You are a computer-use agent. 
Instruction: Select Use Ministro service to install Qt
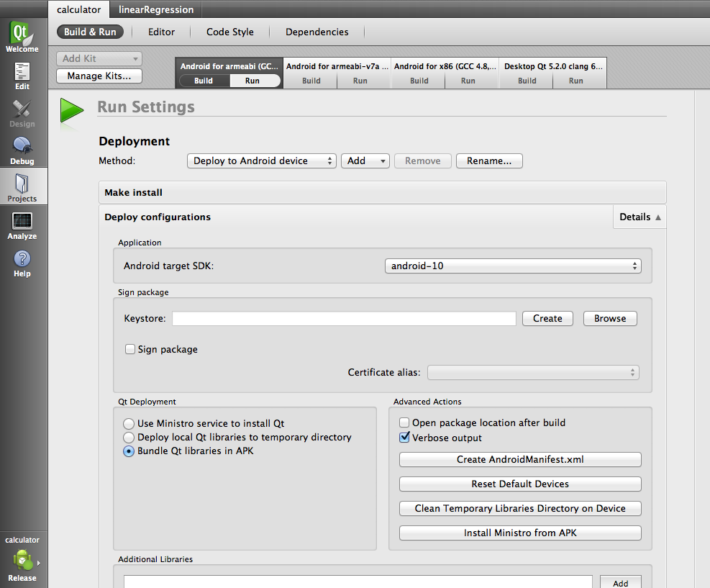(129, 424)
